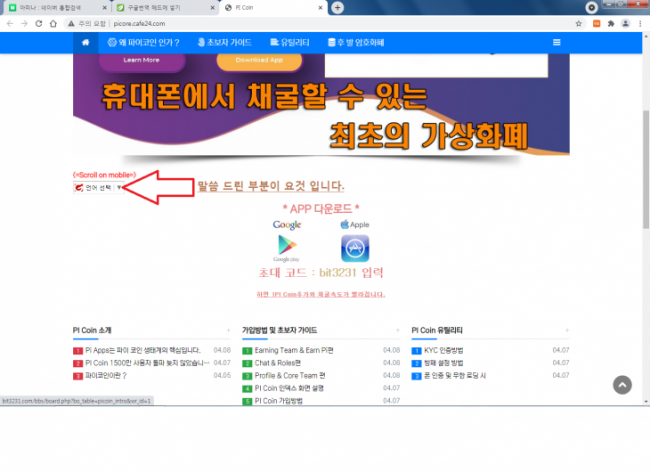Image resolution: width=650 pixels, height=473 pixels.
Task: Open the 초보자 가이드 menu
Action: tap(225, 42)
